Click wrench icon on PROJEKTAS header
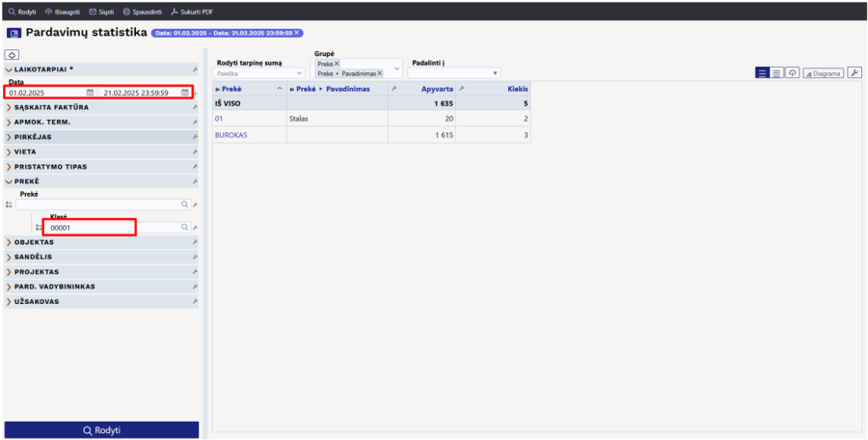Screen dimensions: 868x440 tap(195, 272)
